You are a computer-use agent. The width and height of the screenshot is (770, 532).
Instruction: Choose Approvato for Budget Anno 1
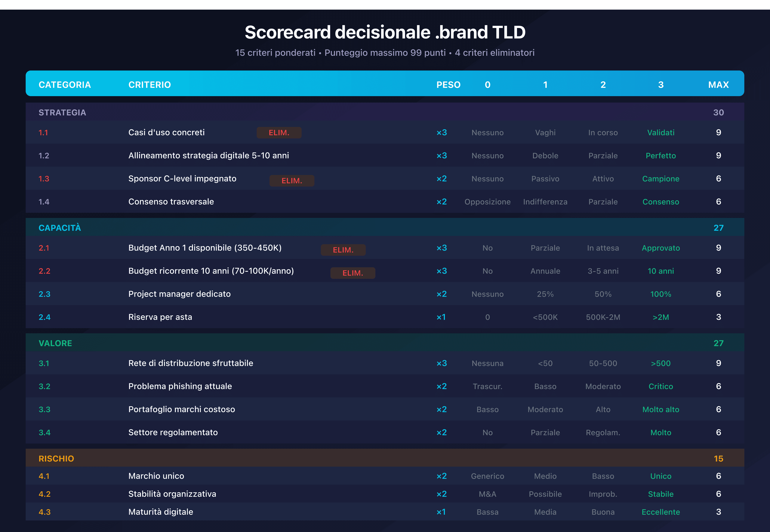click(x=661, y=248)
